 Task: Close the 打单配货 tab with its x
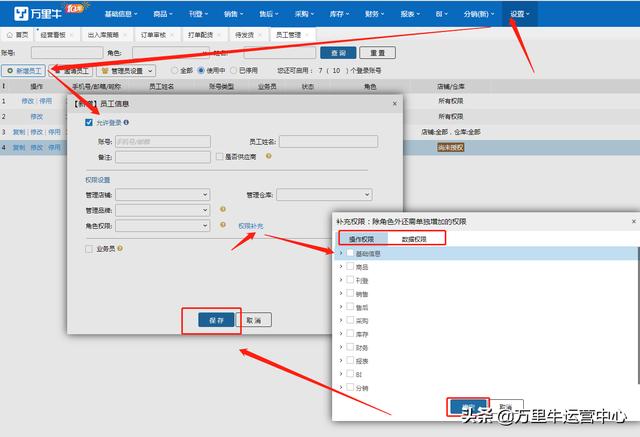[x=219, y=35]
